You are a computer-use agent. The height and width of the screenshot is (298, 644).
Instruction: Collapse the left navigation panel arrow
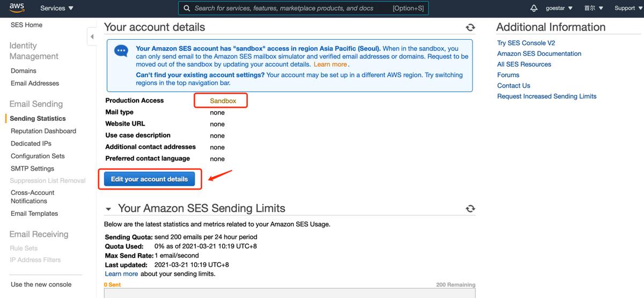coord(92,37)
